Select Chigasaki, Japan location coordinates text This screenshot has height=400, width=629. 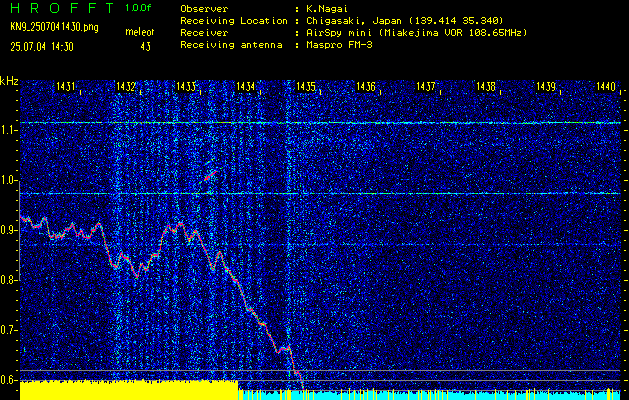point(405,20)
